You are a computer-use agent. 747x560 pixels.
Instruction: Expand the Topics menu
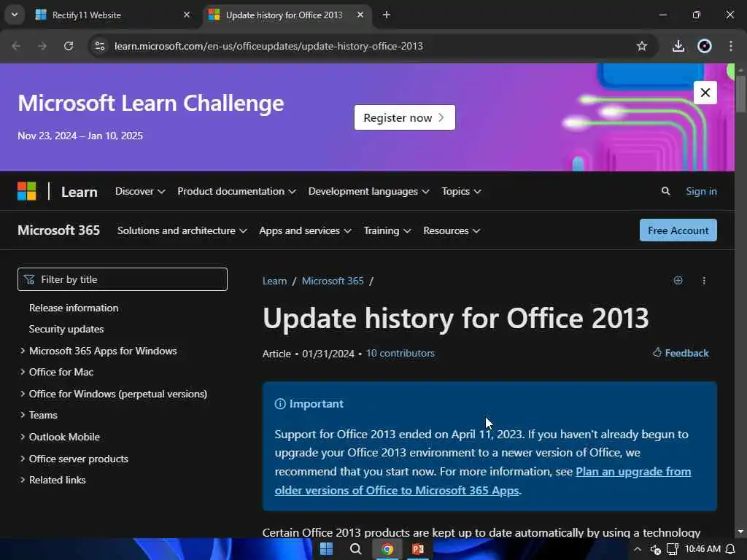point(461,192)
